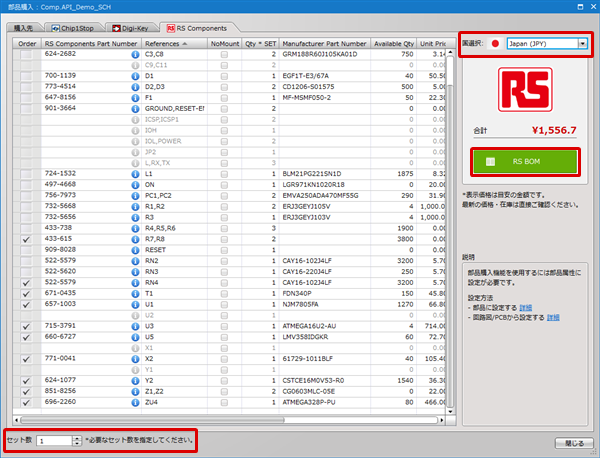Image resolution: width=600 pixels, height=458 pixels.
Task: Open info icon for Y2 row
Action: click(135, 381)
